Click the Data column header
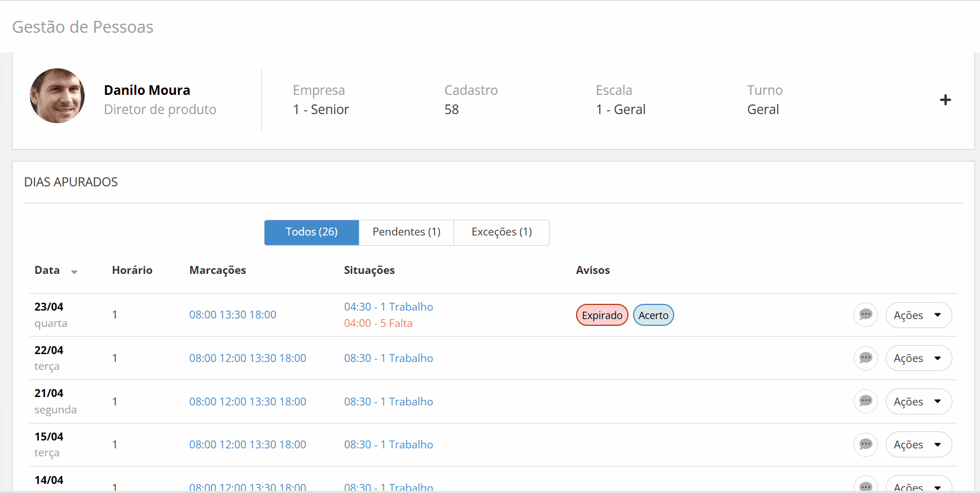980x493 pixels. pos(47,270)
